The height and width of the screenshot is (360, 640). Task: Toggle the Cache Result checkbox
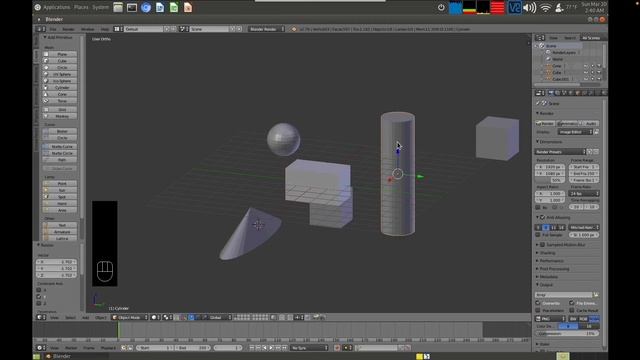tap(572, 310)
